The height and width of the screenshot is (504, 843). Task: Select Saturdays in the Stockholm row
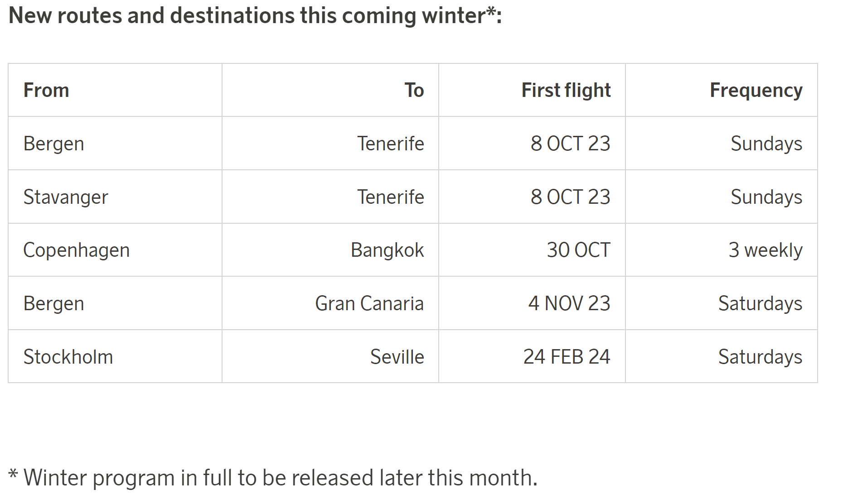coord(760,357)
